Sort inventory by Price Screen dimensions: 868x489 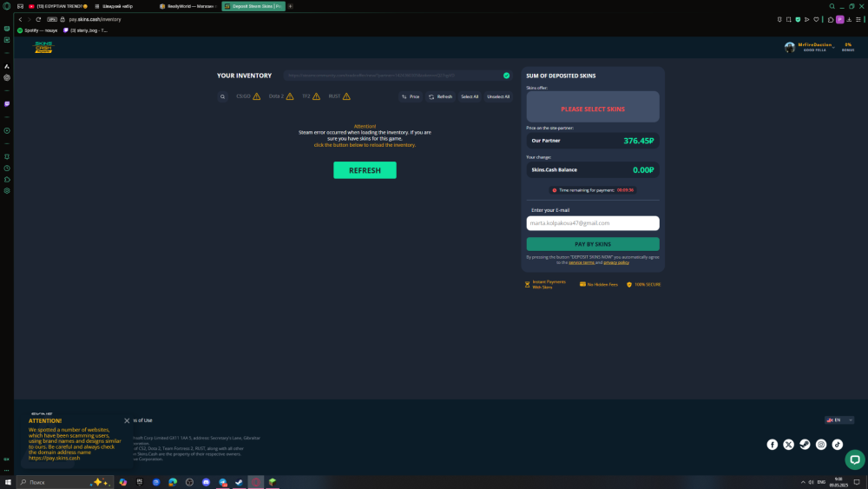coord(411,96)
